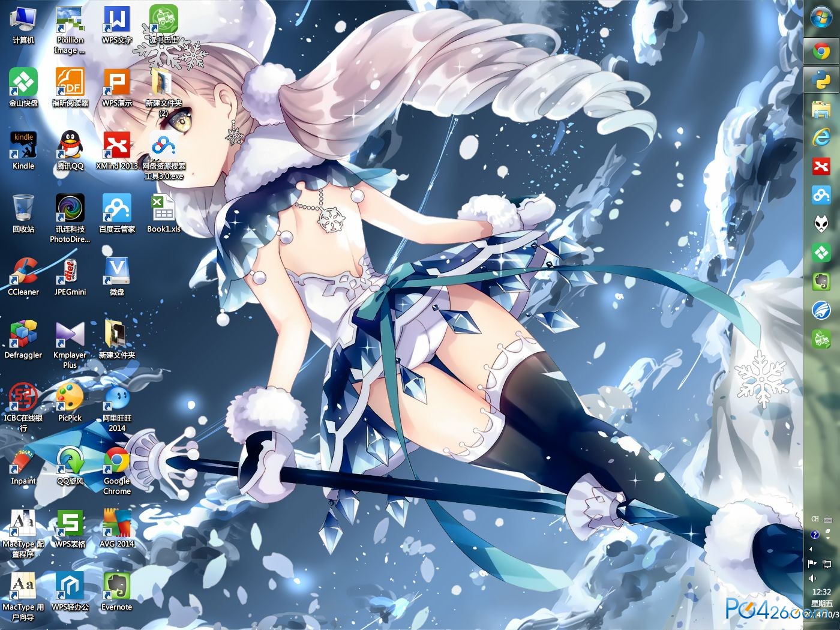The width and height of the screenshot is (840, 630).
Task: Launch Internet Explorer from taskbar
Action: point(821,137)
